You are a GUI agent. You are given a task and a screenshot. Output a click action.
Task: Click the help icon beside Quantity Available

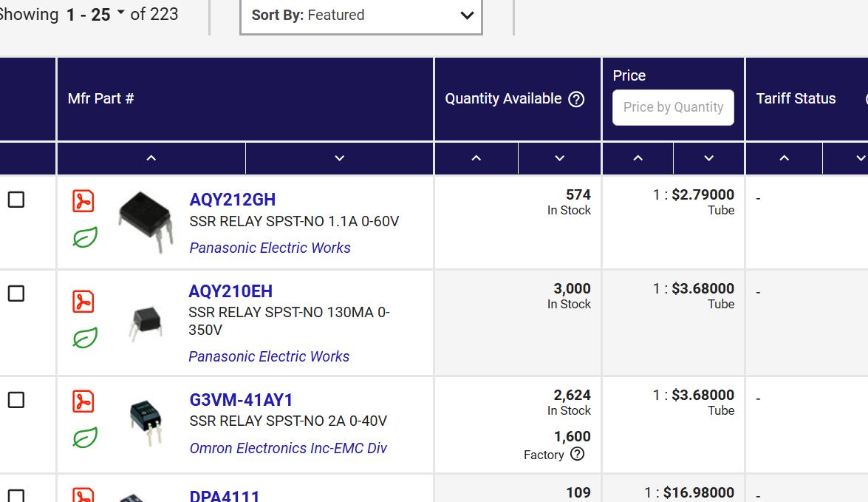click(576, 99)
